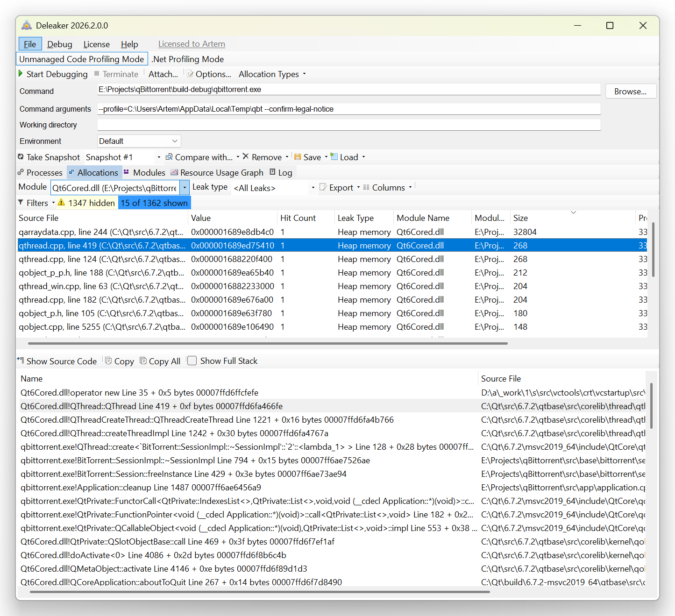Select Unmanaged Code Profiling Mode tab
This screenshot has height=616, width=675.
(82, 59)
